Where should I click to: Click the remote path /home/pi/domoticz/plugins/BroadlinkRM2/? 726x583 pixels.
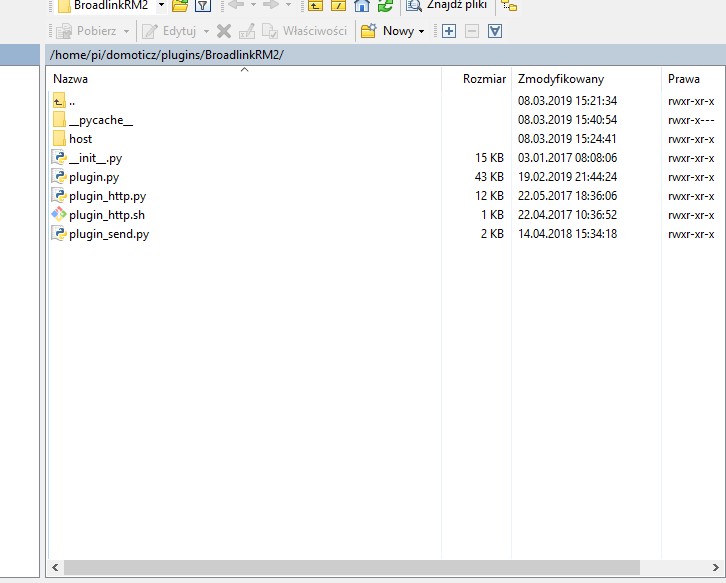[167, 55]
